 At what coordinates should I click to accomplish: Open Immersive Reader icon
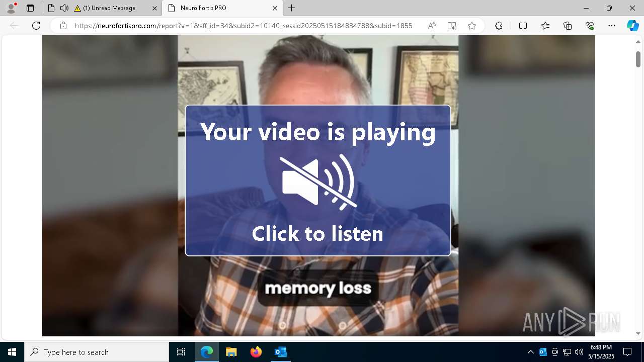point(452,26)
